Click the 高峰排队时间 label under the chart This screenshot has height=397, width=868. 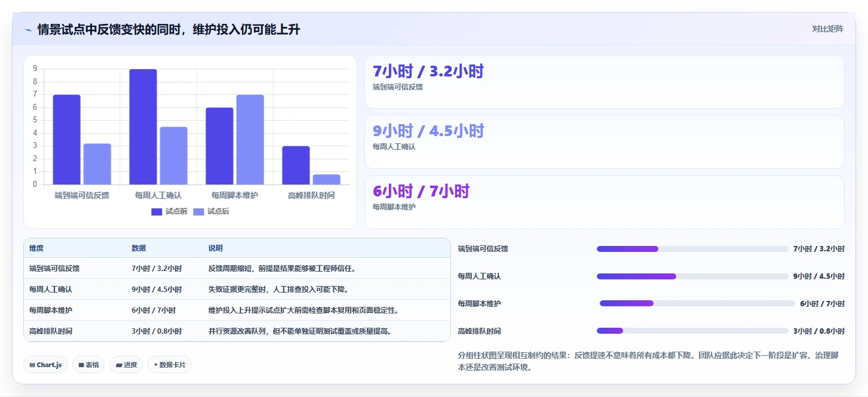click(x=311, y=195)
